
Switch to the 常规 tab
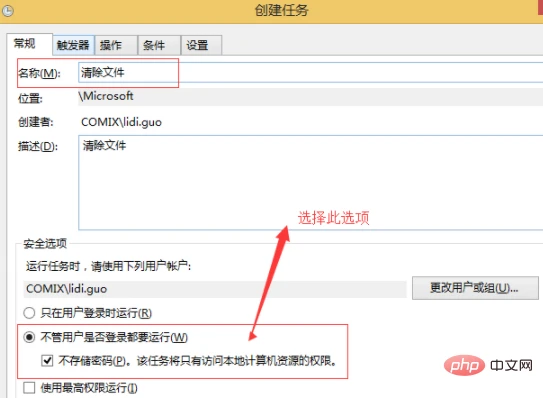(29, 44)
